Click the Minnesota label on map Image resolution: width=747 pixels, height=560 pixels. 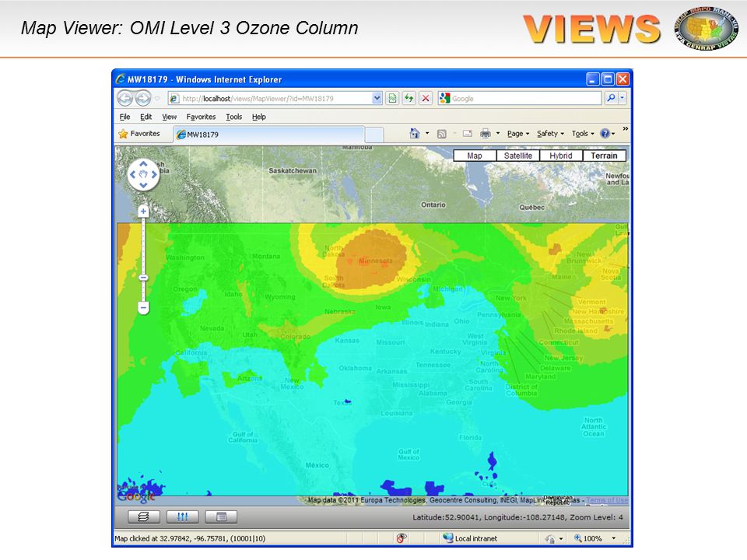click(375, 261)
